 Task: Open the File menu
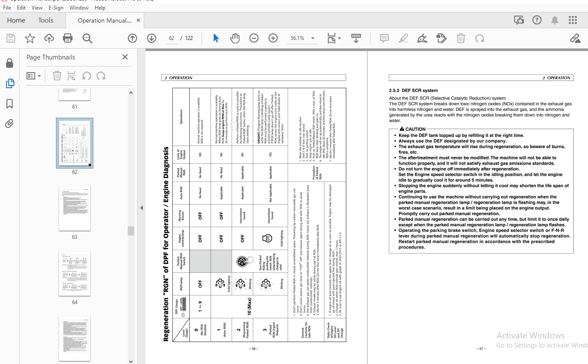pyautogui.click(x=7, y=7)
